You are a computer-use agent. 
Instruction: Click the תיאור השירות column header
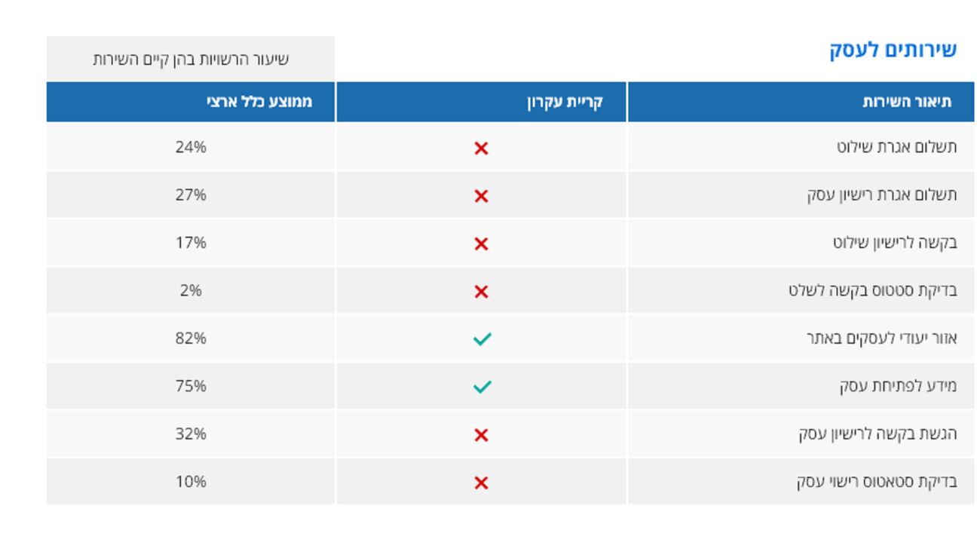[x=907, y=103]
